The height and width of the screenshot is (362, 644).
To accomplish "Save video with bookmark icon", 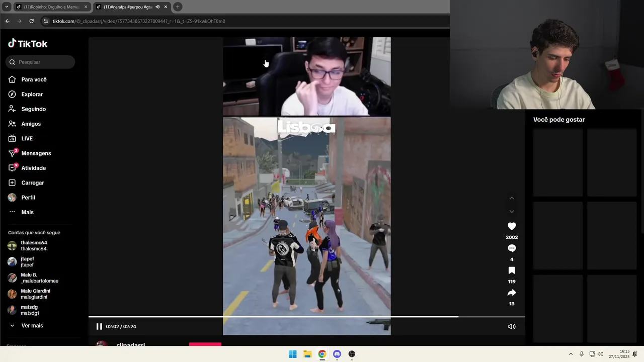I will click(x=512, y=270).
